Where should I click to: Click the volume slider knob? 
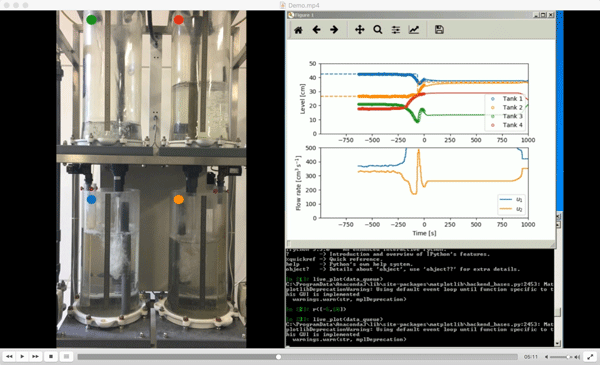click(567, 357)
